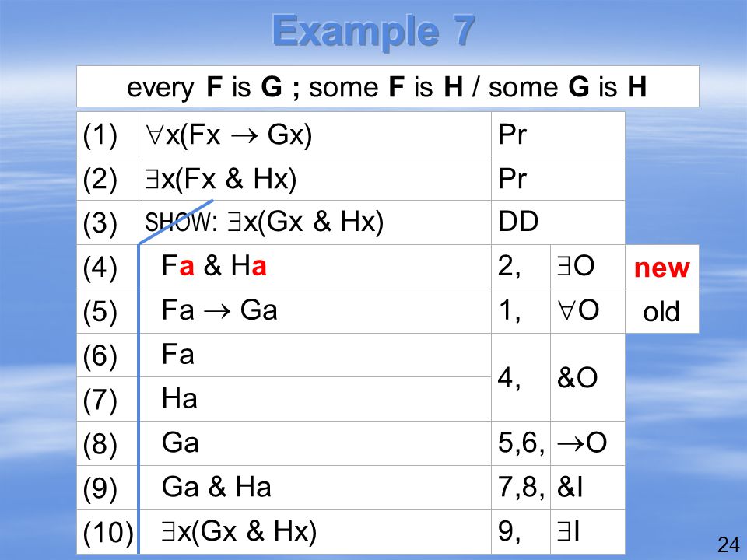
Task: Click the line (2) number cell
Action: click(x=107, y=178)
